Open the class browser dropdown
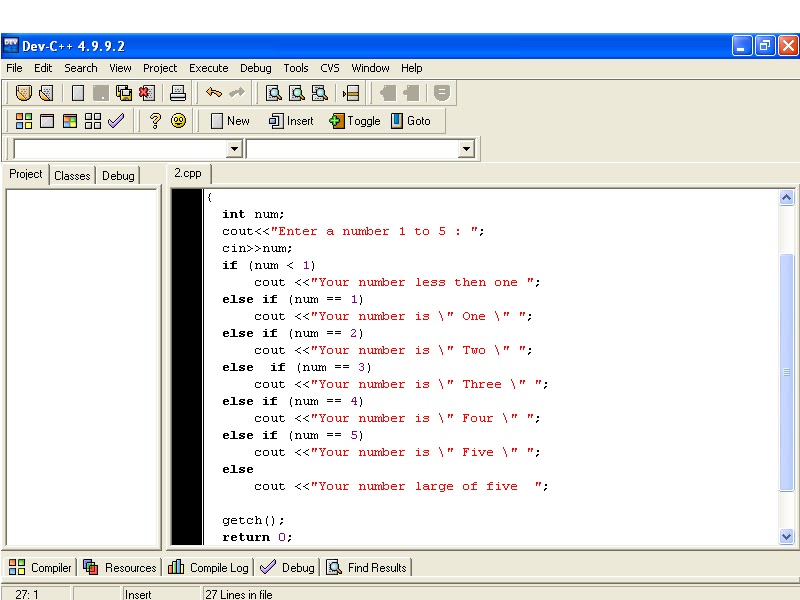The width and height of the screenshot is (800, 600). coord(233,148)
